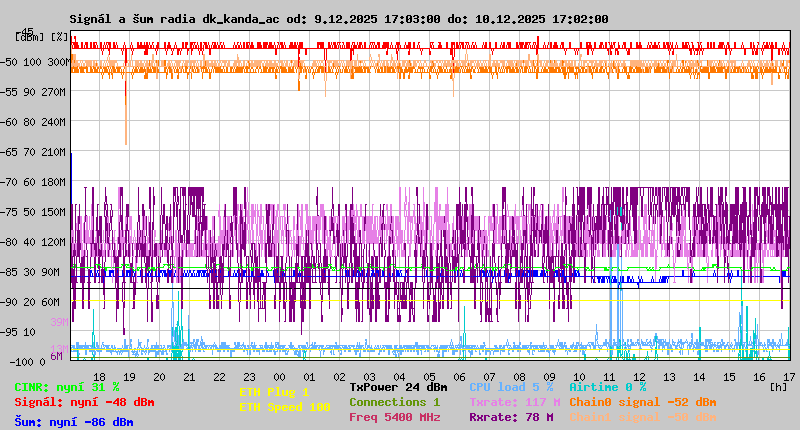Click the graph title text at top
The height and width of the screenshot is (430, 800).
[338, 19]
